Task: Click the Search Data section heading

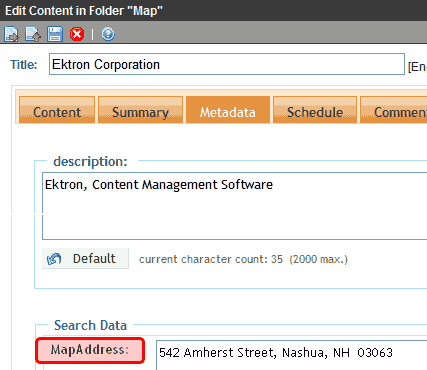Action: 91,325
